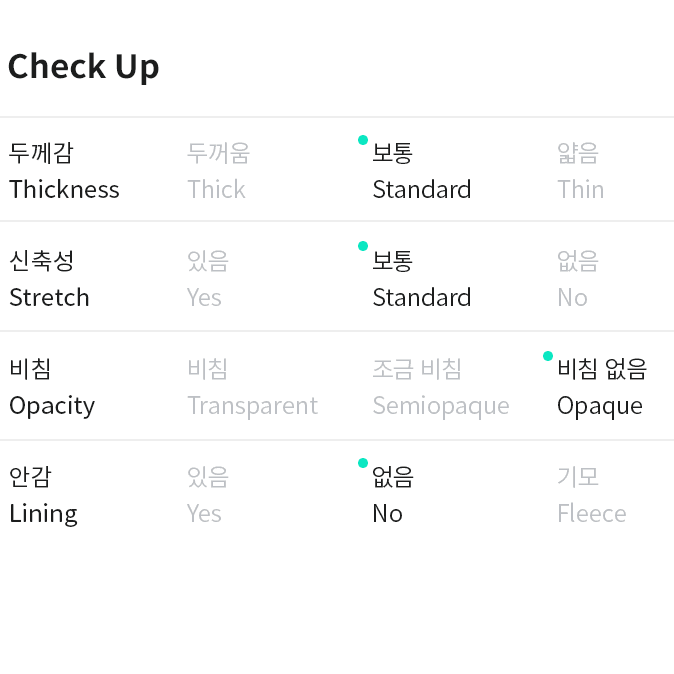674x674 pixels.
Task: Select No for Stretch
Action: pos(577,279)
